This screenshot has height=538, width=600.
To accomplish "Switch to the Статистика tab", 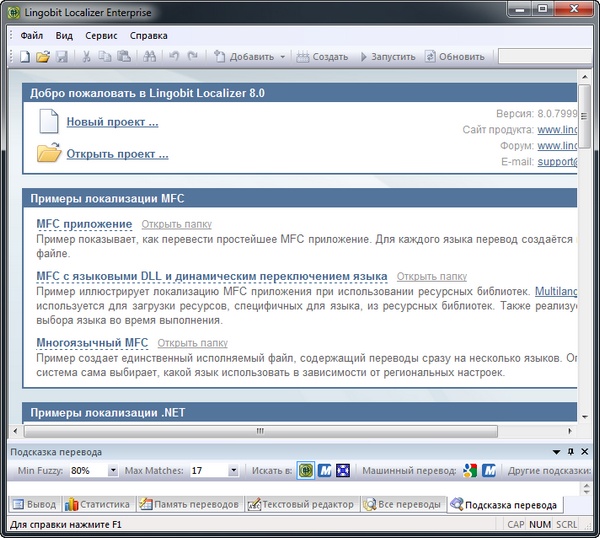I will [98, 505].
